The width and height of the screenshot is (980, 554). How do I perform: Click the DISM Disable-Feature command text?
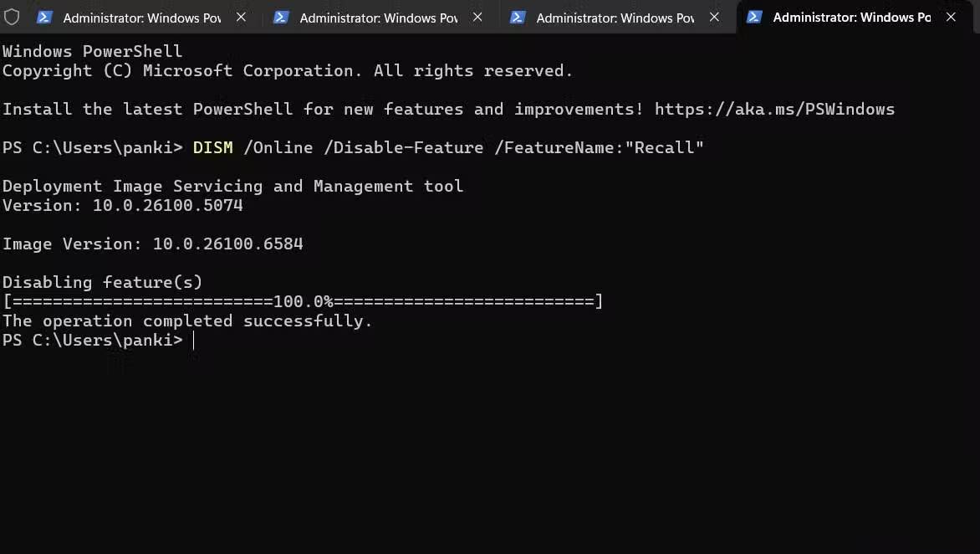point(446,147)
